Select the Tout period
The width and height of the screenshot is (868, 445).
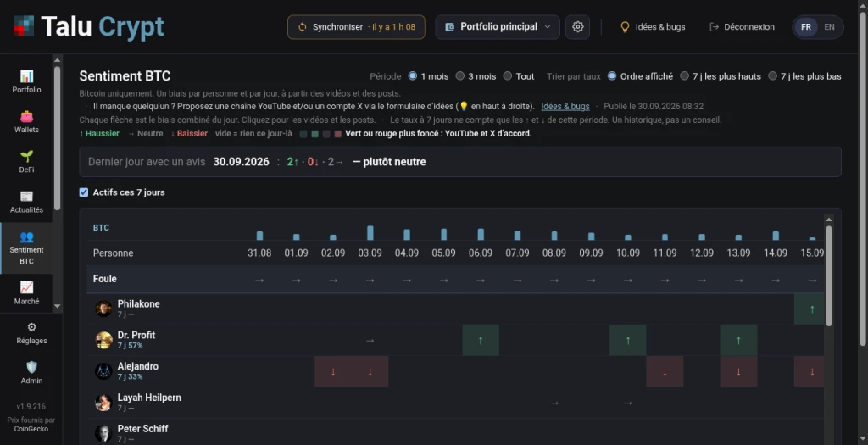point(508,75)
